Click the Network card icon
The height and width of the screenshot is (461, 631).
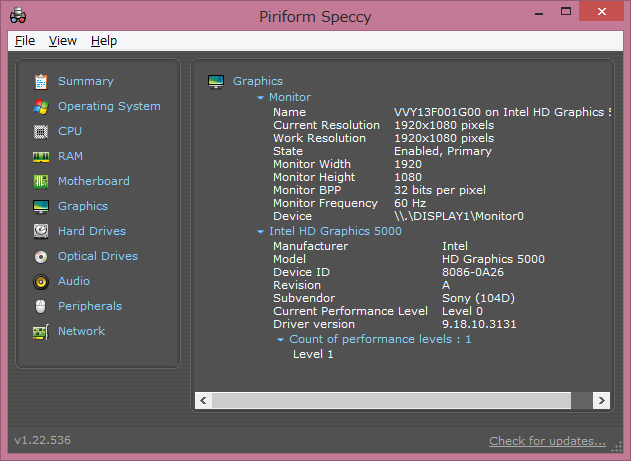41,332
